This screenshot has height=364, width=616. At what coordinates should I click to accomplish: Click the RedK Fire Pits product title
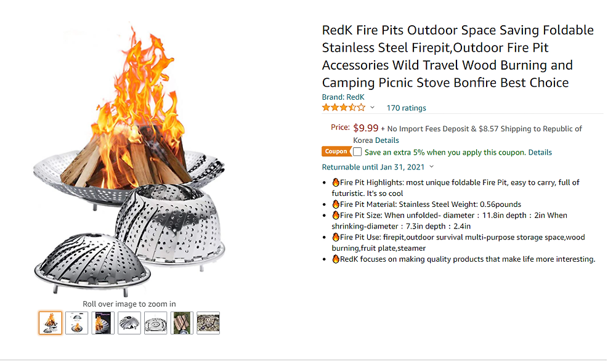click(458, 56)
